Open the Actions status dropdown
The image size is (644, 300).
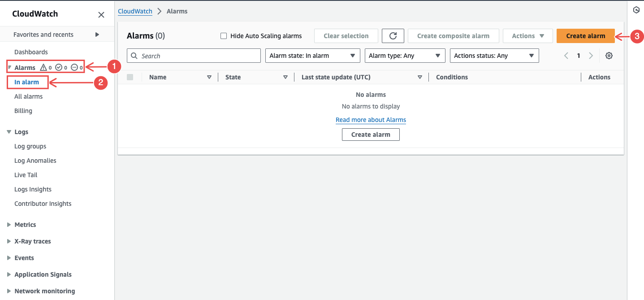coord(494,55)
